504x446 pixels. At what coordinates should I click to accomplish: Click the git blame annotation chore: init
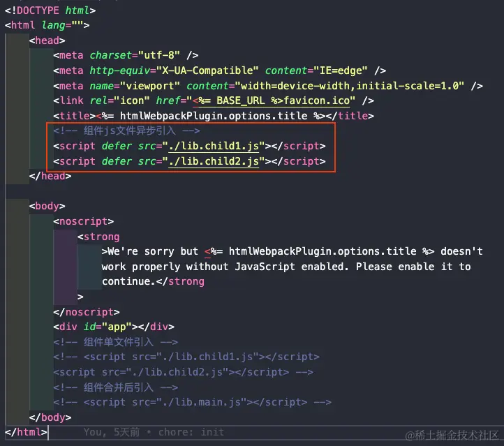(x=154, y=432)
